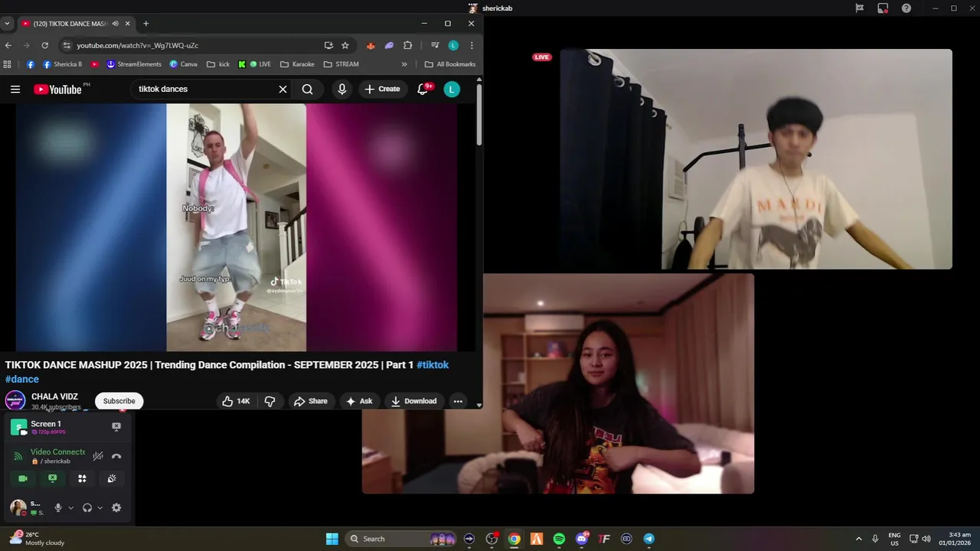Open the Ask AI button

pyautogui.click(x=359, y=401)
